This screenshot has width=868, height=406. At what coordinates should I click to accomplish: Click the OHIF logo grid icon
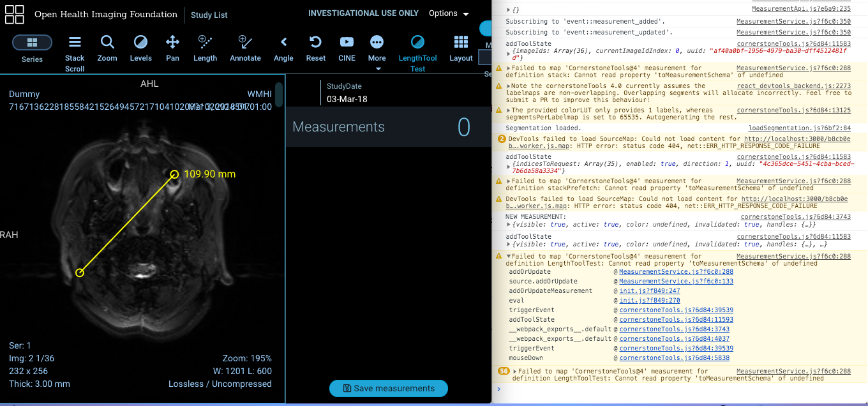[15, 15]
